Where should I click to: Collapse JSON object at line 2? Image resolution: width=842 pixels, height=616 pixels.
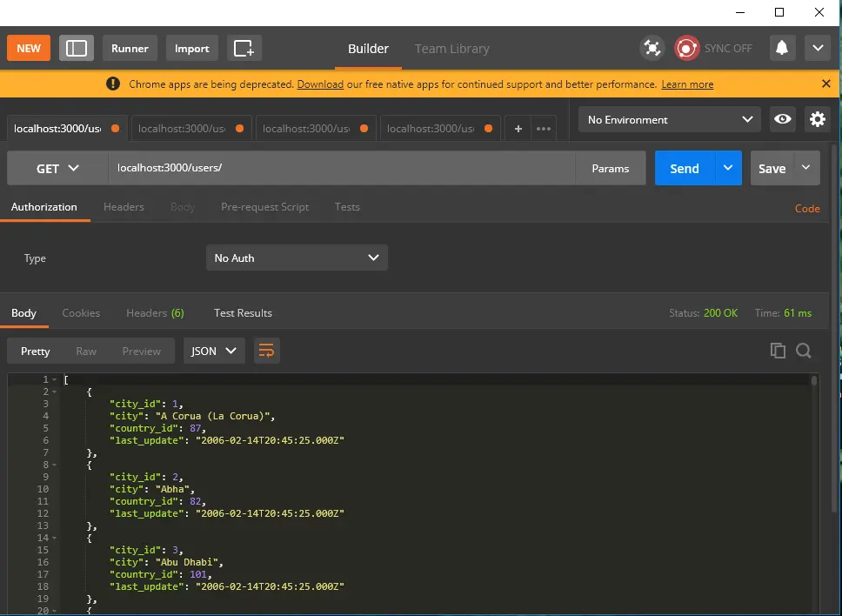pos(54,392)
